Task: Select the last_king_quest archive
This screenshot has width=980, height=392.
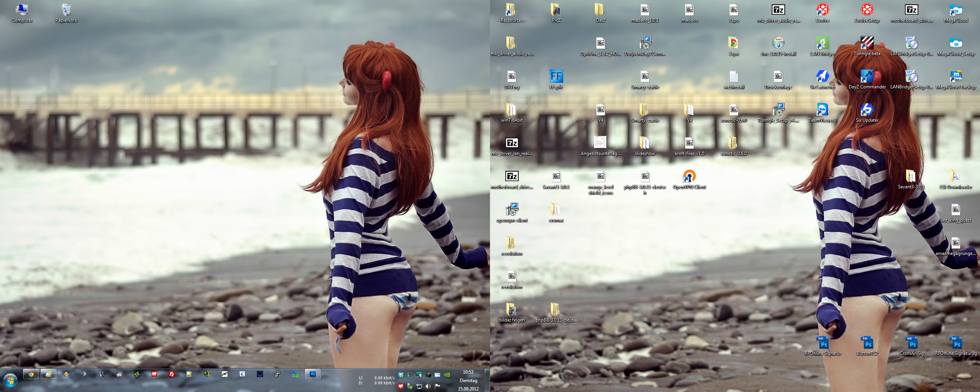Action: (955, 213)
